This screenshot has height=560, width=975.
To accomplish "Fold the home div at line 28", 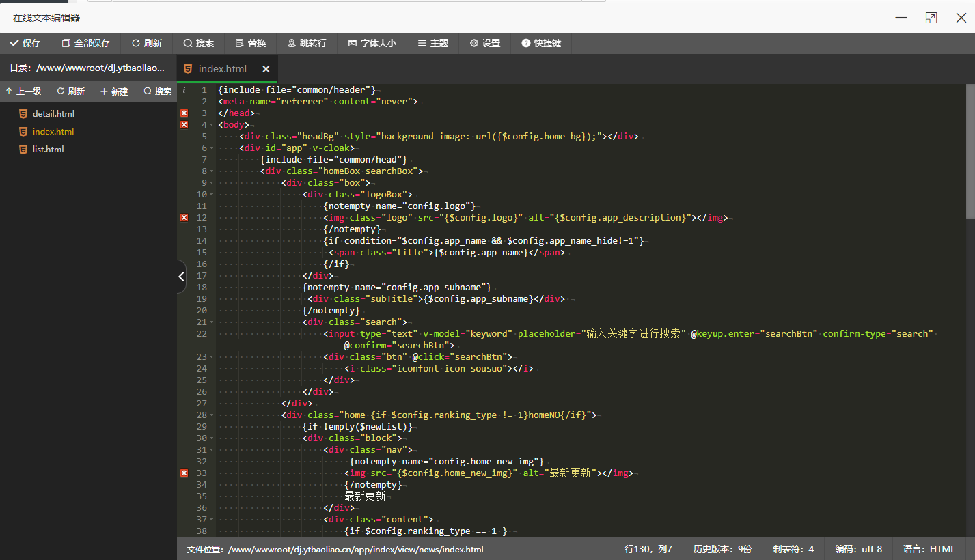I will click(212, 415).
